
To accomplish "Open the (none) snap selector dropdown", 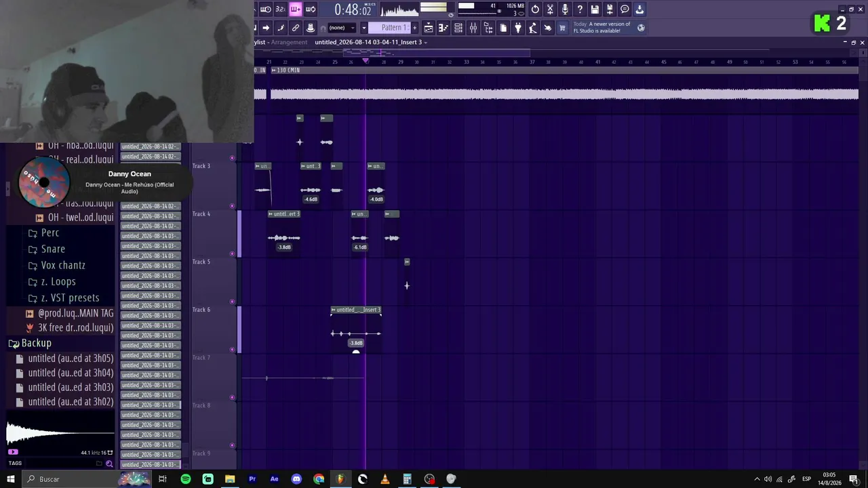I will pos(342,28).
